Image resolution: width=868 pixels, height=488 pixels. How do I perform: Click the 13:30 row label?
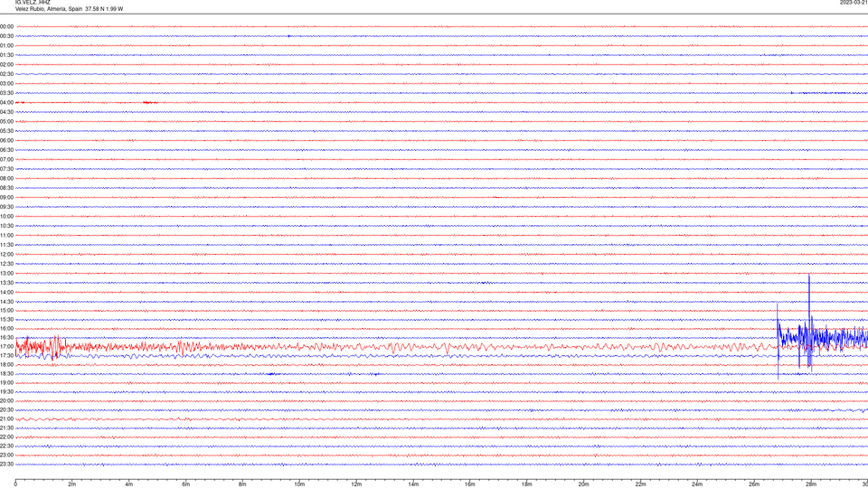click(6, 283)
